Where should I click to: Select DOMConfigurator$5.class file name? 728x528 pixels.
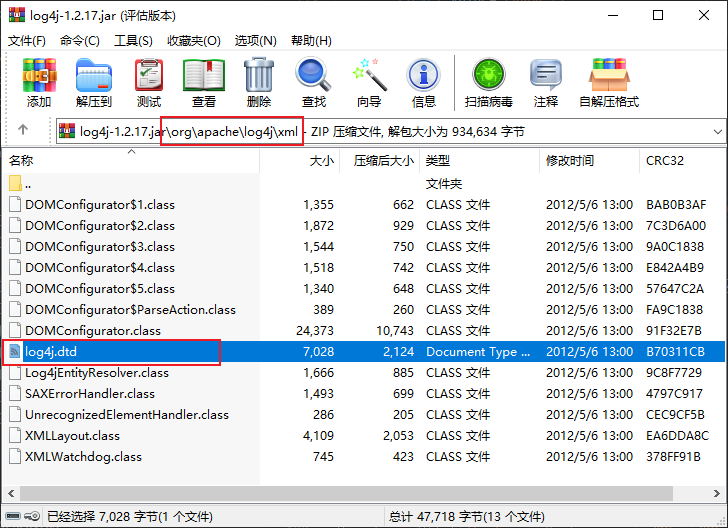point(100,289)
